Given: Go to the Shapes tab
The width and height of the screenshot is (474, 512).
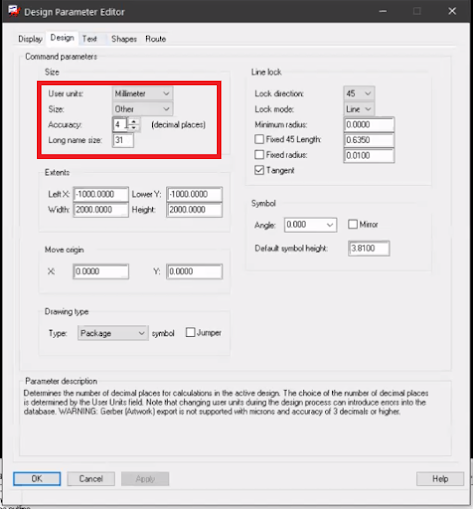Looking at the screenshot, I should pyautogui.click(x=124, y=39).
